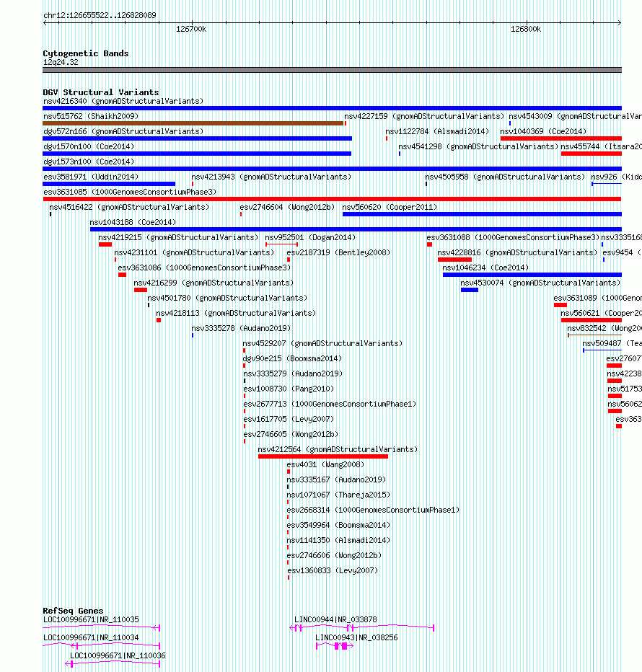Open the dgv90e215 Boomsma2014 label
Image resolution: width=642 pixels, height=672 pixels.
pos(292,359)
